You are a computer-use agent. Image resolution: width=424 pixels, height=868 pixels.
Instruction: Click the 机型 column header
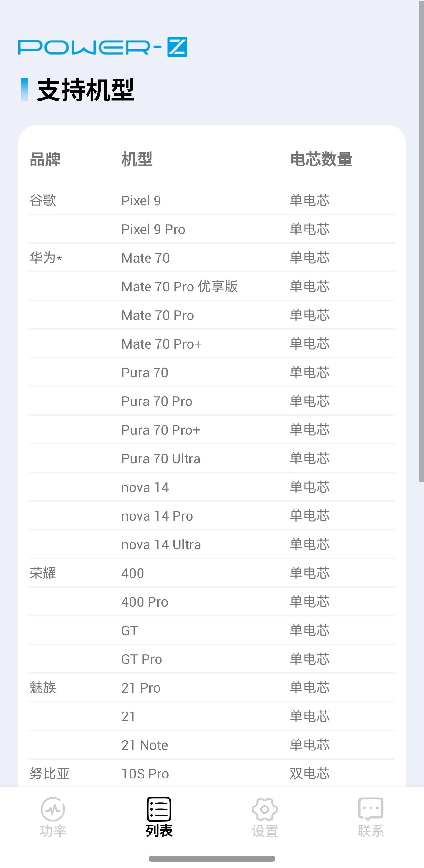[x=137, y=159]
